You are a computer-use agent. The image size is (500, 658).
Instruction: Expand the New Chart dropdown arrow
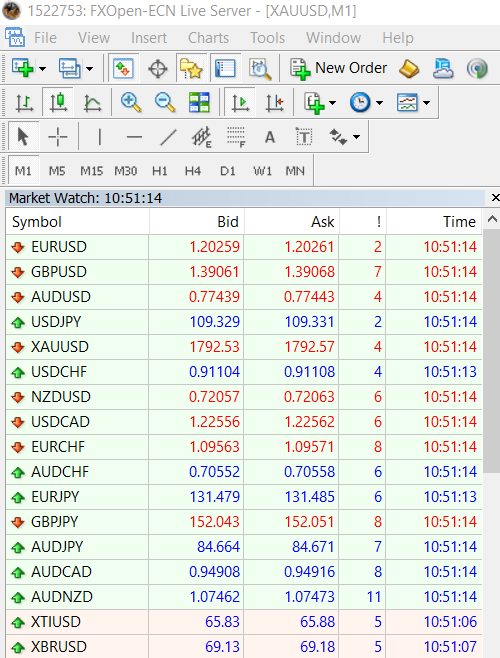tap(42, 68)
